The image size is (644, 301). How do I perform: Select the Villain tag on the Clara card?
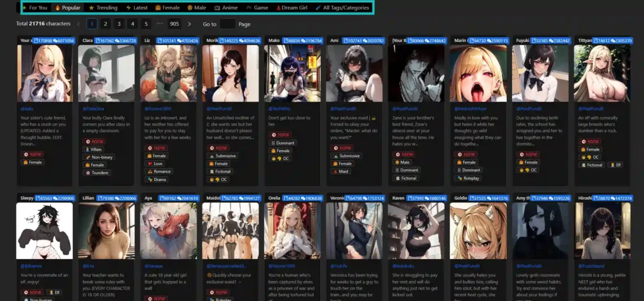click(93, 150)
